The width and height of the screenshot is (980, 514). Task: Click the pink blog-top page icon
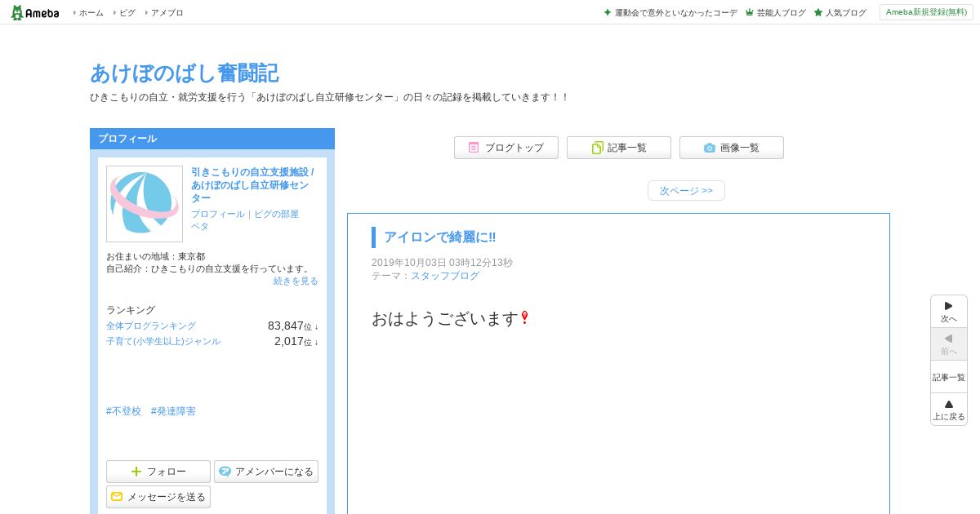474,148
